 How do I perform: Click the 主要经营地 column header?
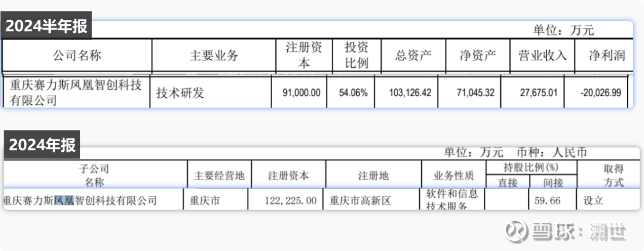(x=219, y=176)
